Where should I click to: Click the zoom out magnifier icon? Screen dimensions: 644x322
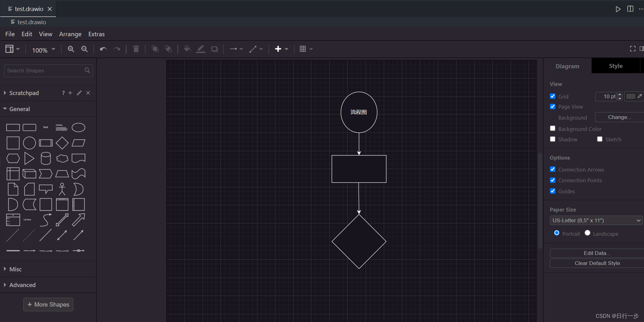pyautogui.click(x=84, y=49)
